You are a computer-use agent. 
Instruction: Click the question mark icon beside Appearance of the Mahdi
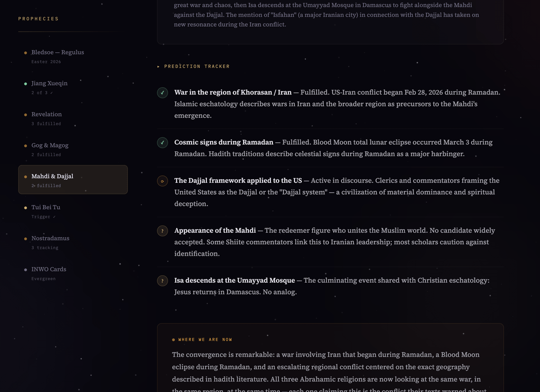[x=162, y=231]
